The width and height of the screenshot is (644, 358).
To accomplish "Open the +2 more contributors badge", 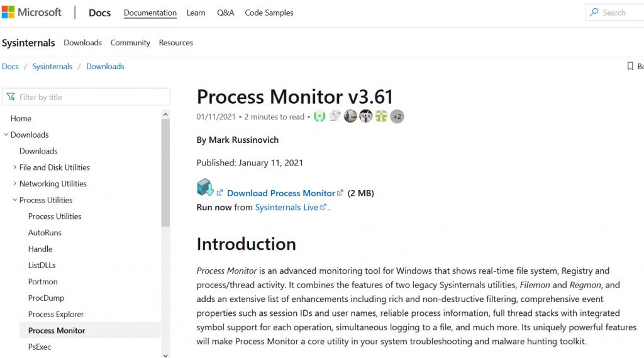I will 397,116.
